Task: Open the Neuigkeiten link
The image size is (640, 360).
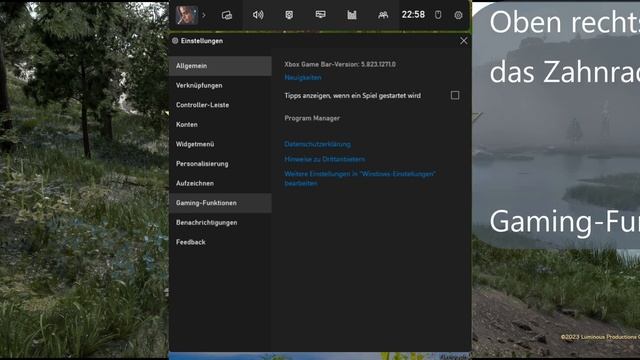Action: (x=303, y=78)
